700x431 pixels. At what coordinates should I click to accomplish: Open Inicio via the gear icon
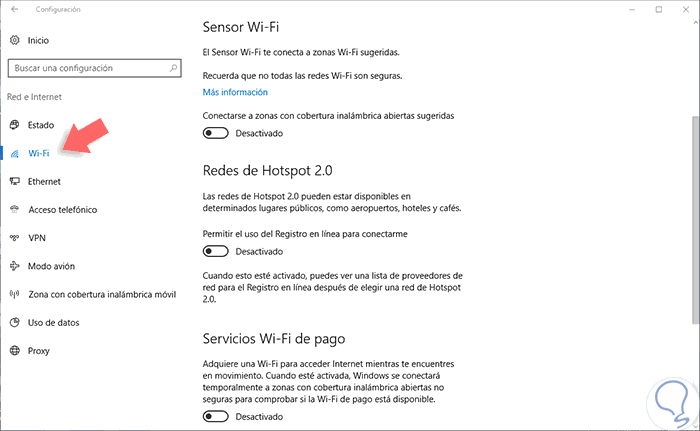[x=14, y=40]
